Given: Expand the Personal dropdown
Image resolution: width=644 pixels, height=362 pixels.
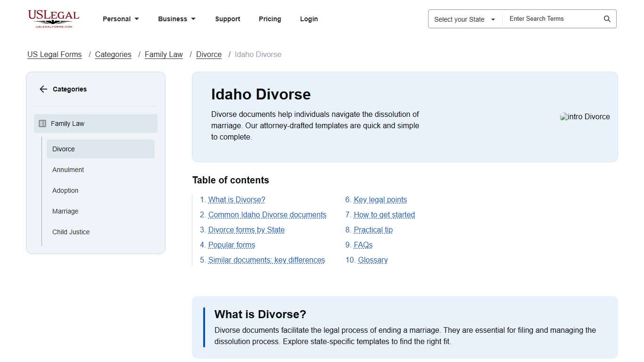Looking at the screenshot, I should click(x=121, y=19).
